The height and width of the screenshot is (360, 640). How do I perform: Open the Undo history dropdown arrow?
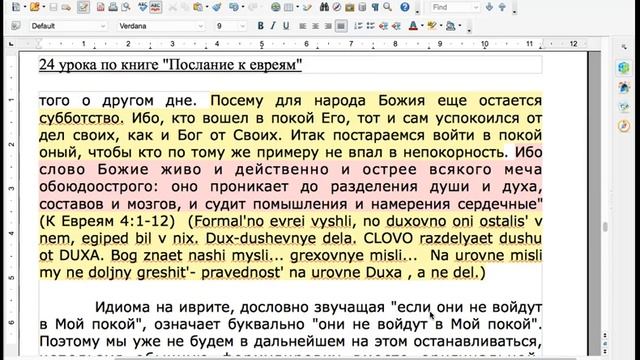242,7
